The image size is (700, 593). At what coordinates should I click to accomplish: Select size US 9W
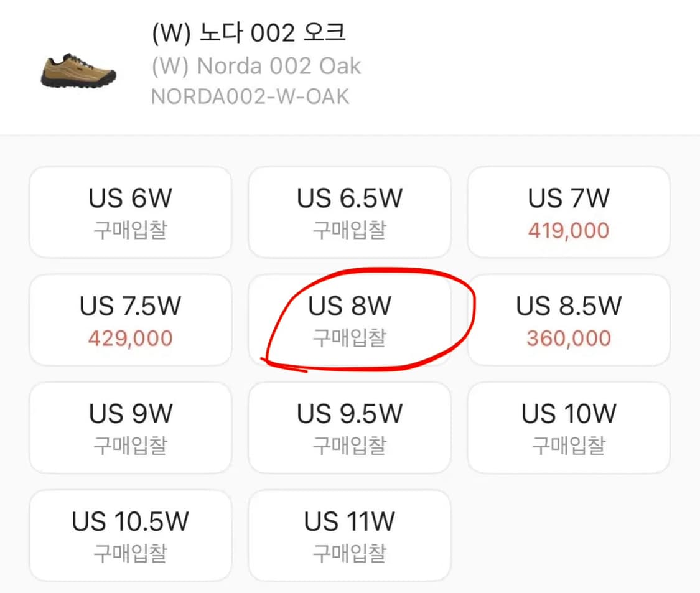coord(129,427)
